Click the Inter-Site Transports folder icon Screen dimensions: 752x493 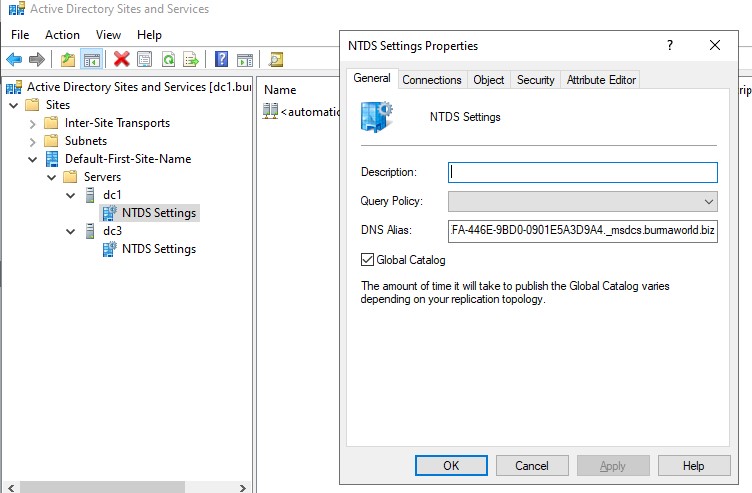tap(51, 123)
